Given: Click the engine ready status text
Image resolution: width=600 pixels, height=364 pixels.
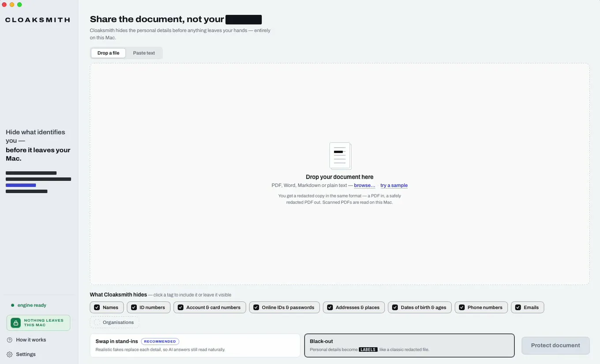Looking at the screenshot, I should 32,305.
